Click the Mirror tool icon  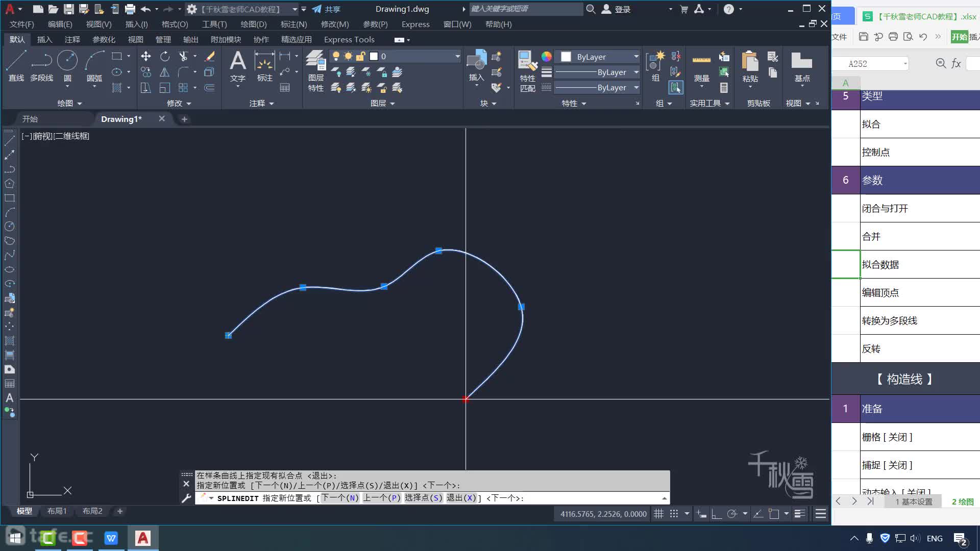(164, 72)
